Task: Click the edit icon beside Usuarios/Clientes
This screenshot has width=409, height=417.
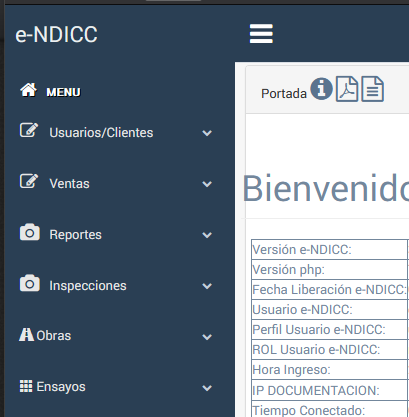Action: 29,130
